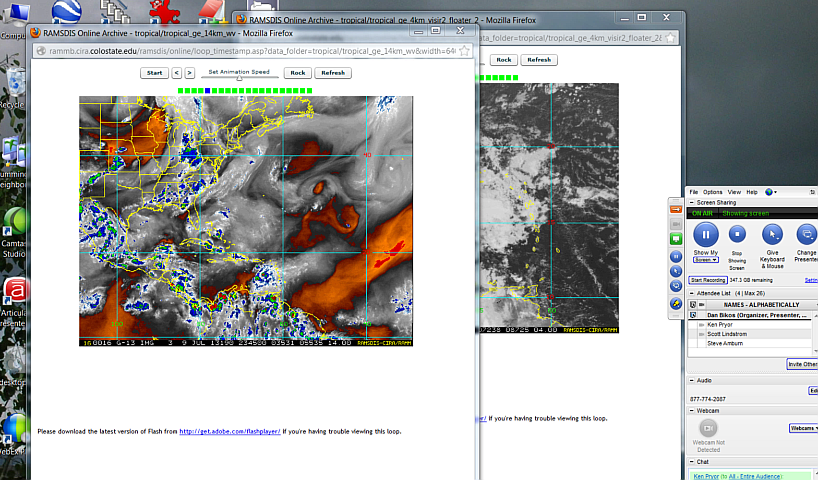Click the pause Show My Screen button
This screenshot has height=480, width=818.
pos(705,235)
